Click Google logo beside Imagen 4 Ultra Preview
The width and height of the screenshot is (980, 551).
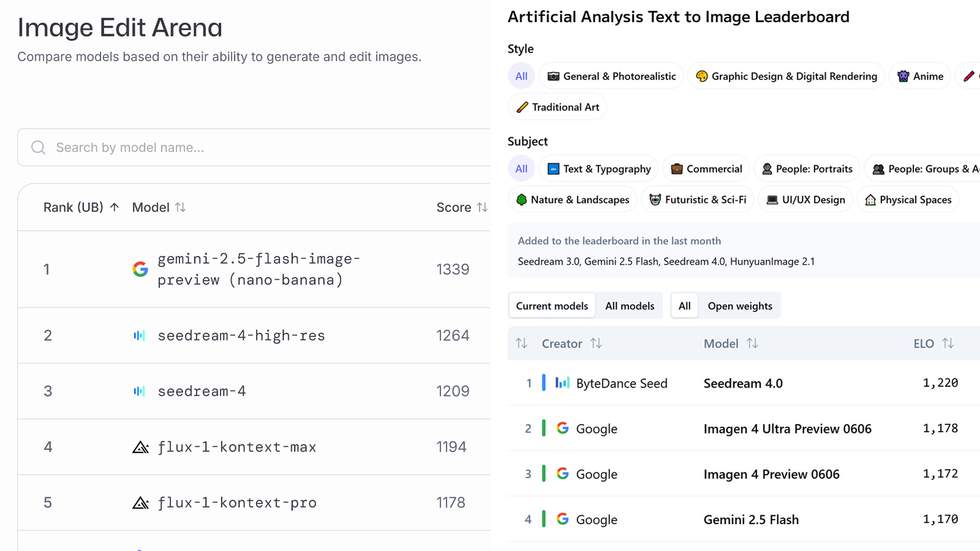click(562, 429)
